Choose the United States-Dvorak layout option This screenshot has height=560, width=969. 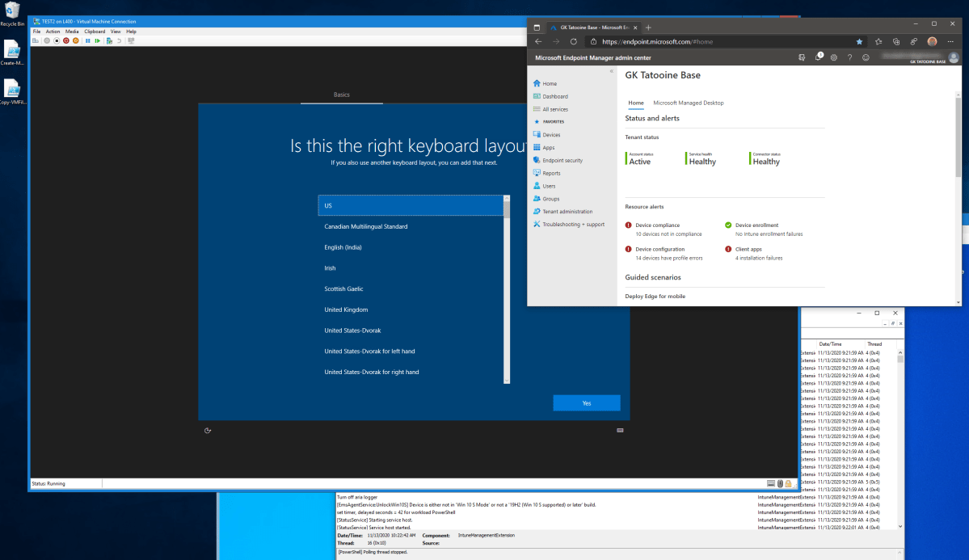(x=354, y=330)
